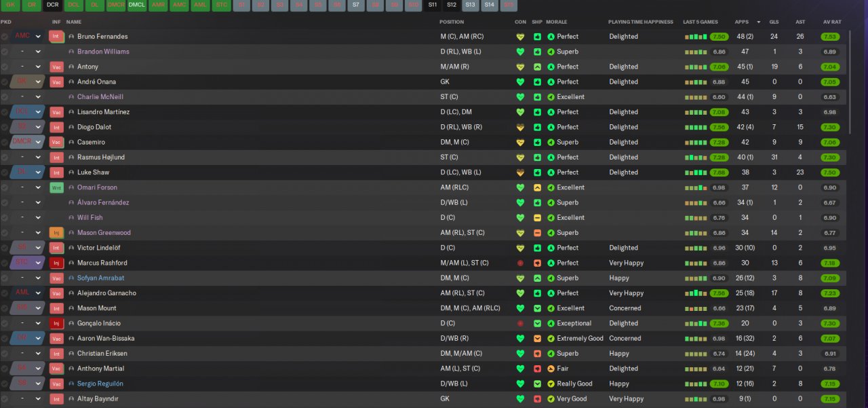Toggle the pick checkmark for Antony
The image size is (868, 408).
[5, 67]
